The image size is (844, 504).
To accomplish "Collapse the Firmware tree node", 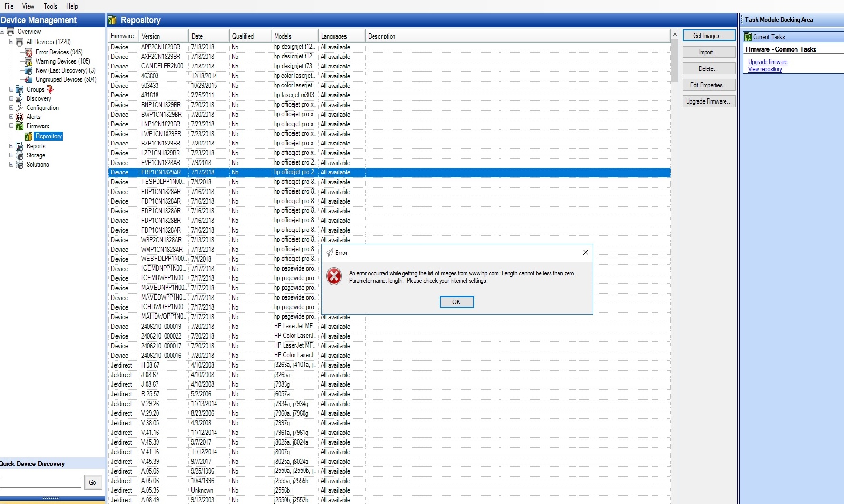I will coord(11,126).
